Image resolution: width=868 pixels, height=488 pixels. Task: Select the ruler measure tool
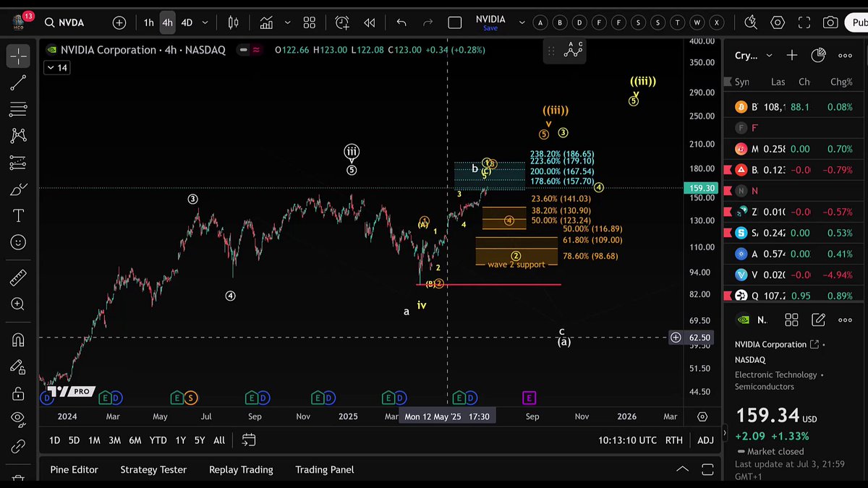point(18,277)
